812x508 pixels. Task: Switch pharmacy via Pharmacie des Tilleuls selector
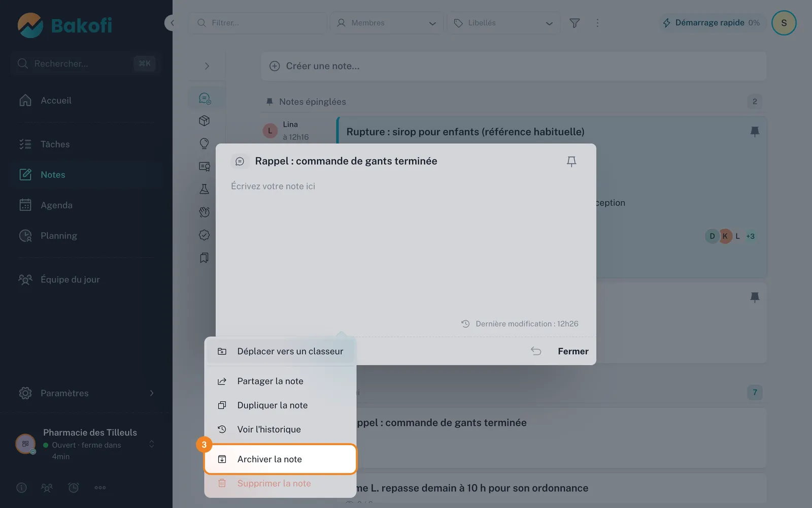[x=85, y=444]
